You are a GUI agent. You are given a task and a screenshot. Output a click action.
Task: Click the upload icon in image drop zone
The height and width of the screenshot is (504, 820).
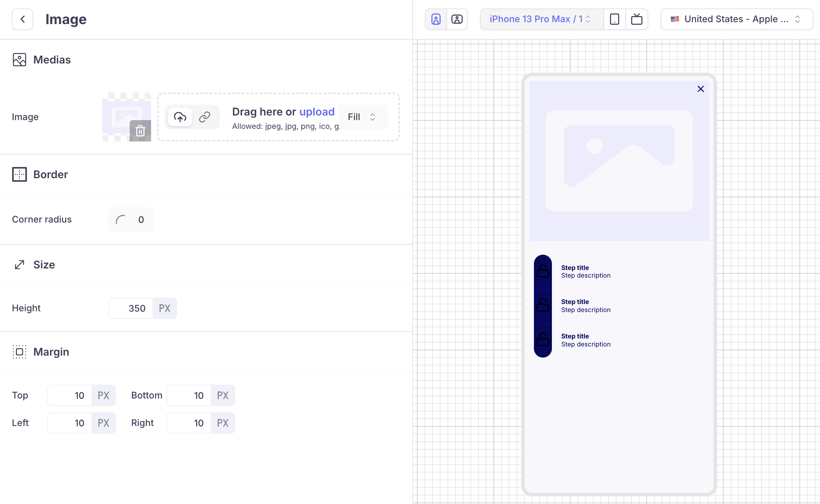(x=181, y=117)
